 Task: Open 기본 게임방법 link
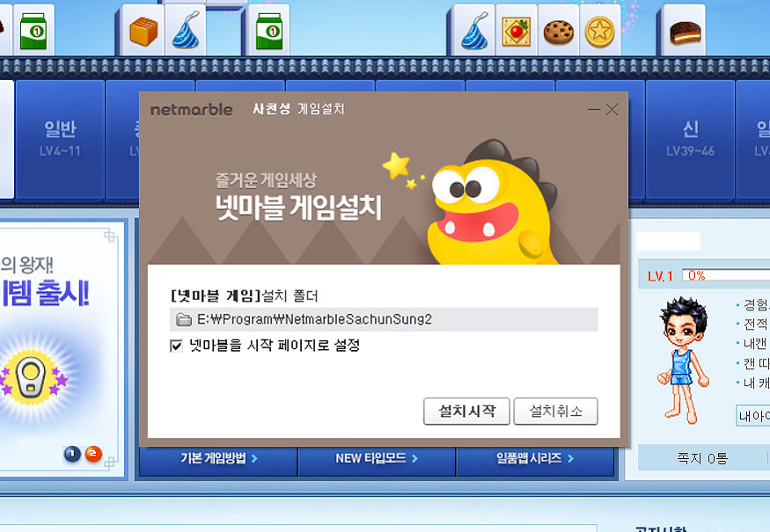pos(219,458)
